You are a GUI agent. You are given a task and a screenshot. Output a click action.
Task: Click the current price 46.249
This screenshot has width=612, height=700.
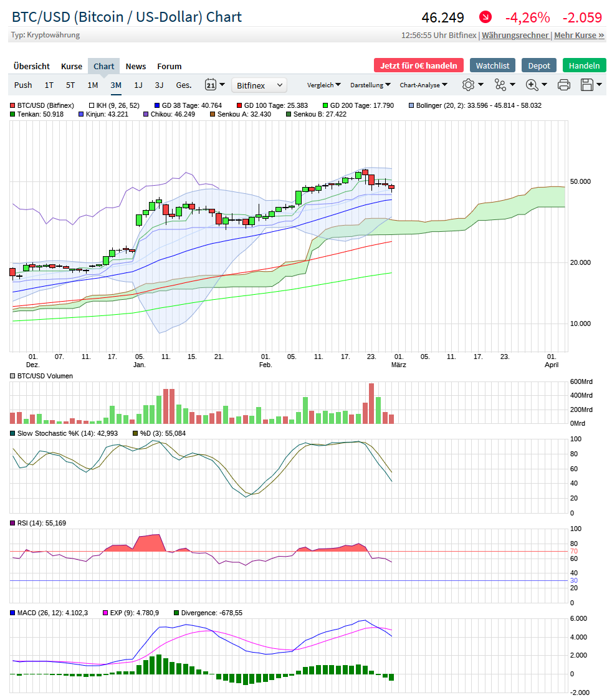443,17
